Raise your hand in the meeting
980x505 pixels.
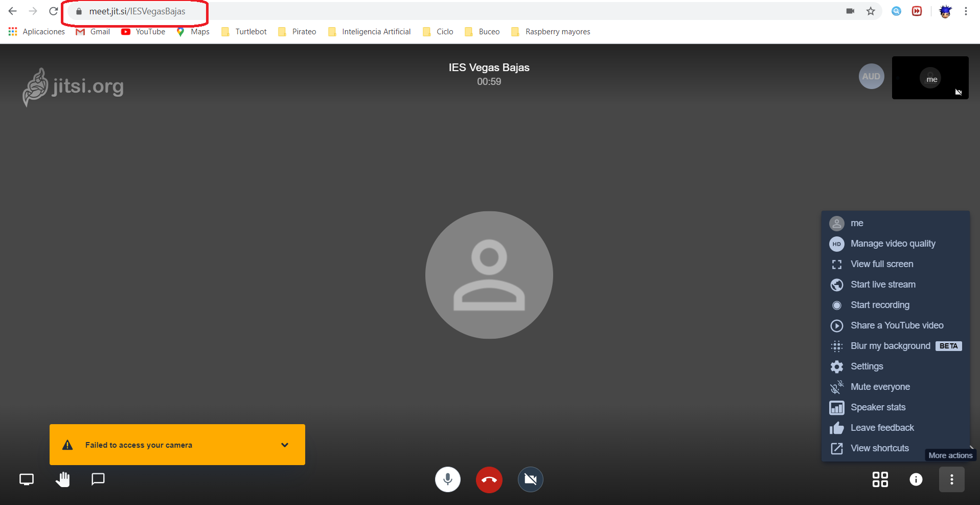[63, 479]
